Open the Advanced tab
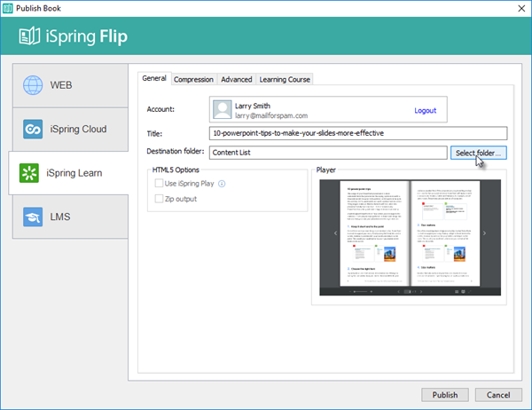Screen dimensions: 532x410 coord(237,80)
